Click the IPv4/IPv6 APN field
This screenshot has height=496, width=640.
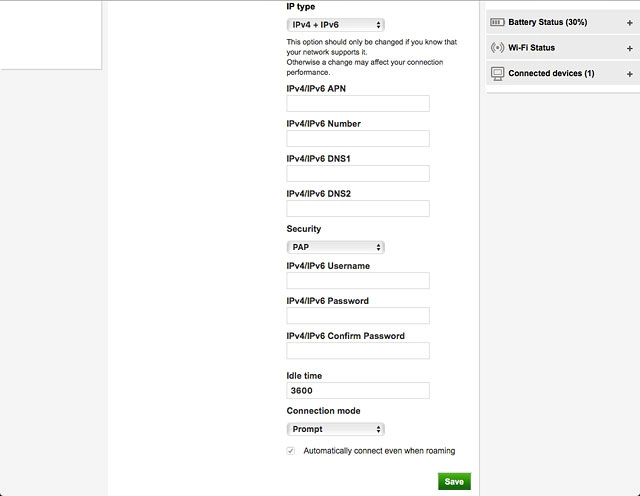click(358, 104)
